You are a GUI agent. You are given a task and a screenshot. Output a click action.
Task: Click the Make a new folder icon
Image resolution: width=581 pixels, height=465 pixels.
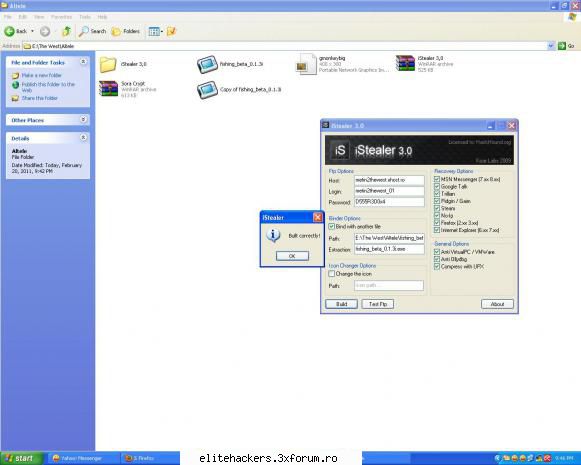tap(15, 76)
